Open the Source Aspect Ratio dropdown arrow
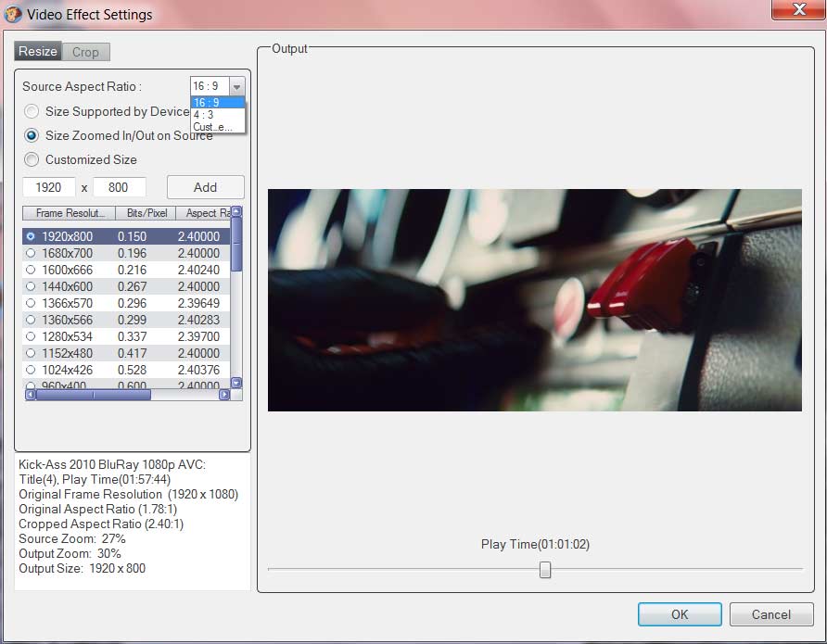 (x=236, y=86)
